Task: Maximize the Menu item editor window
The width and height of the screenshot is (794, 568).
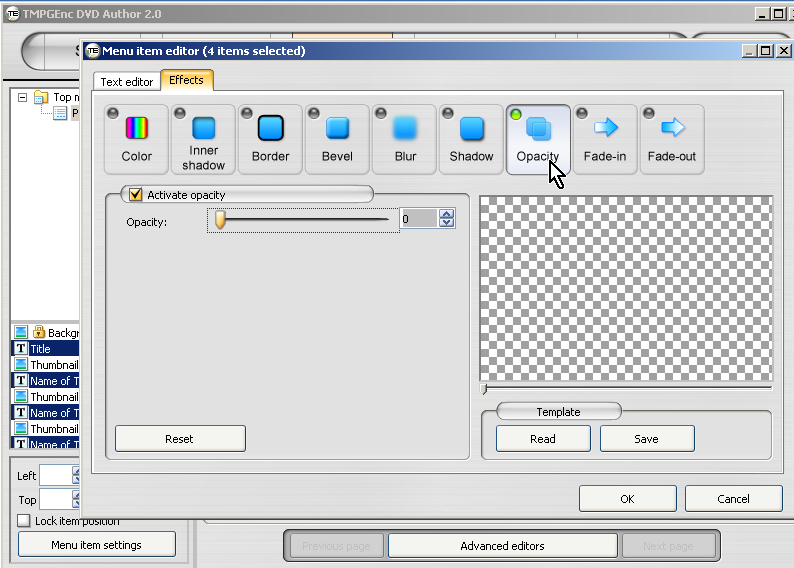Action: pyautogui.click(x=766, y=51)
